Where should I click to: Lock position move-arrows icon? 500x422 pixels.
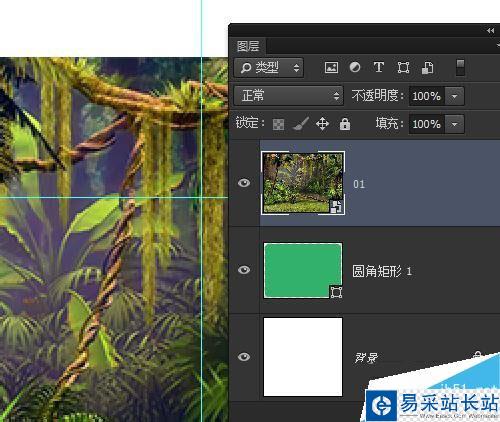[x=322, y=124]
